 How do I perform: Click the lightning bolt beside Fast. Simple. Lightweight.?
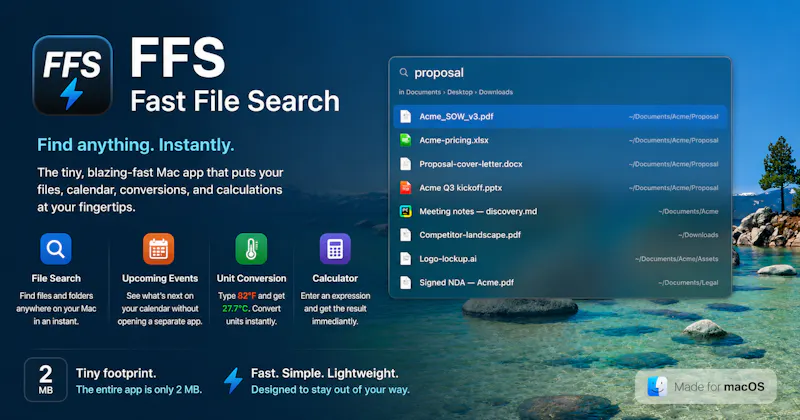[233, 381]
